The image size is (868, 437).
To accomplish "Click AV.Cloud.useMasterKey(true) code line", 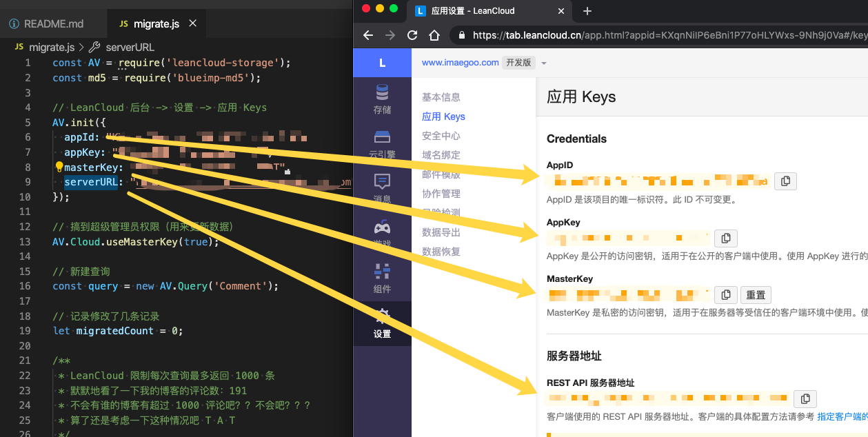I will click(135, 242).
